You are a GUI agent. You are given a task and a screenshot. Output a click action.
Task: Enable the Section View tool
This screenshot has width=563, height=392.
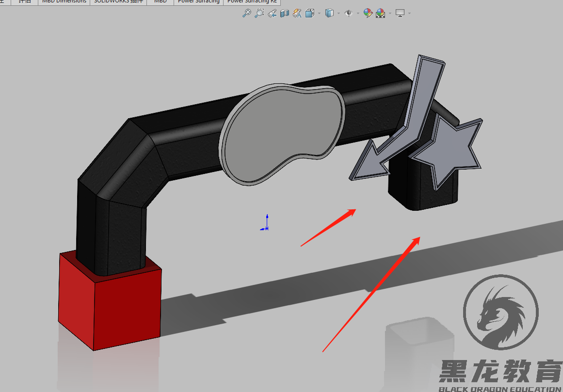[284, 13]
